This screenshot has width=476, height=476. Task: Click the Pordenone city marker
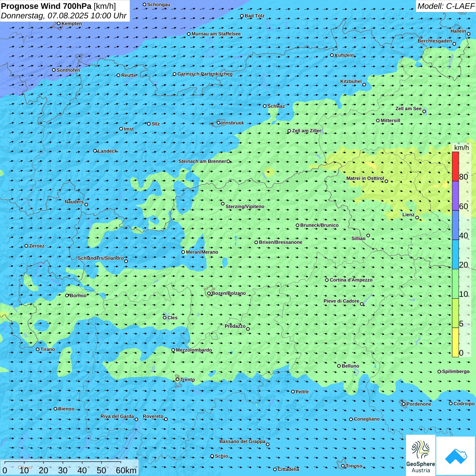(x=404, y=404)
